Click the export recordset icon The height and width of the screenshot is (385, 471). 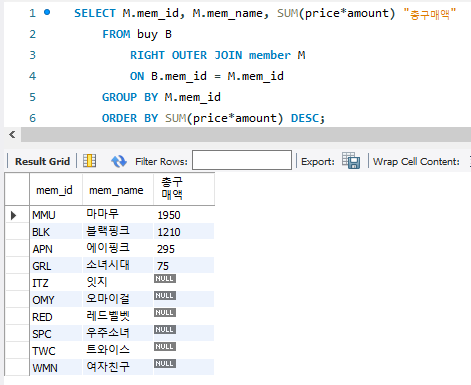pos(351,161)
